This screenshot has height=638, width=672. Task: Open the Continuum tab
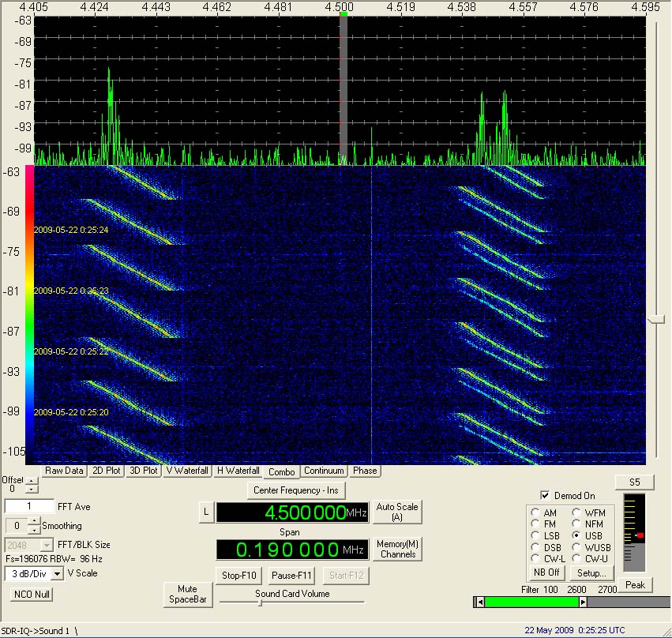point(324,471)
